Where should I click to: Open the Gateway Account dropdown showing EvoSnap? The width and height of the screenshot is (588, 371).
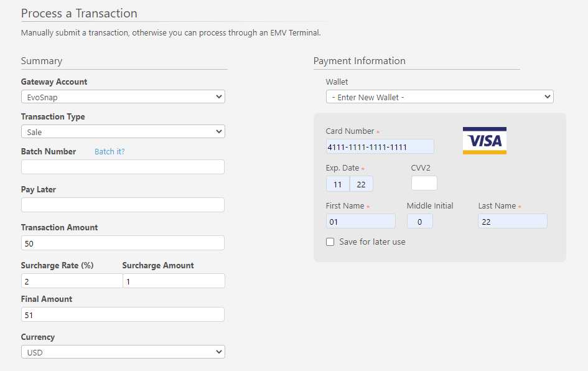(123, 96)
